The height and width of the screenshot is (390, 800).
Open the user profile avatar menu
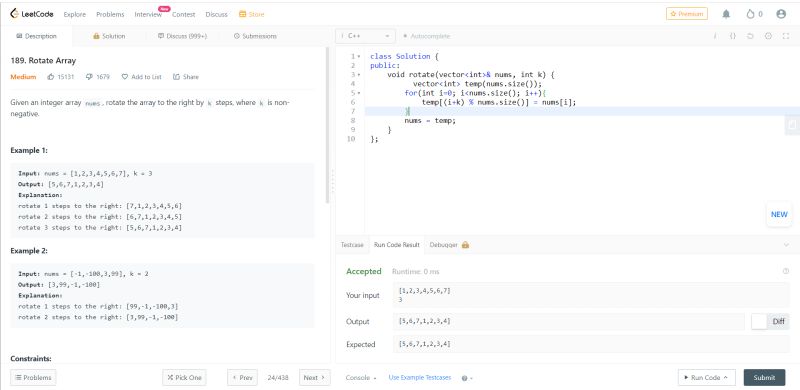(781, 14)
